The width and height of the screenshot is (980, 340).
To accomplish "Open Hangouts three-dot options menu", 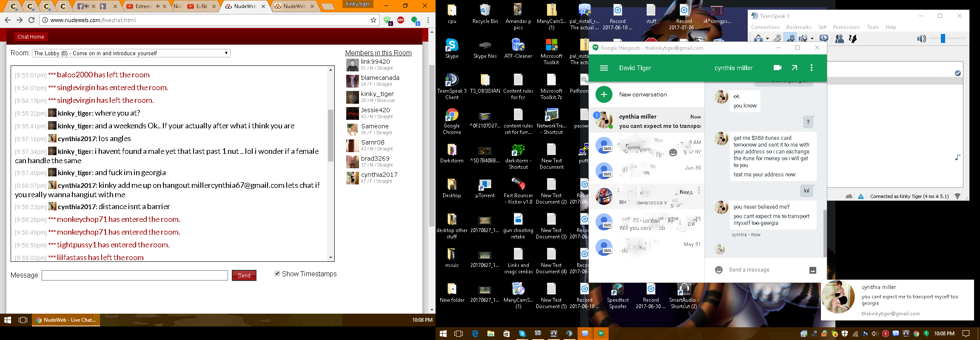I will [x=812, y=68].
